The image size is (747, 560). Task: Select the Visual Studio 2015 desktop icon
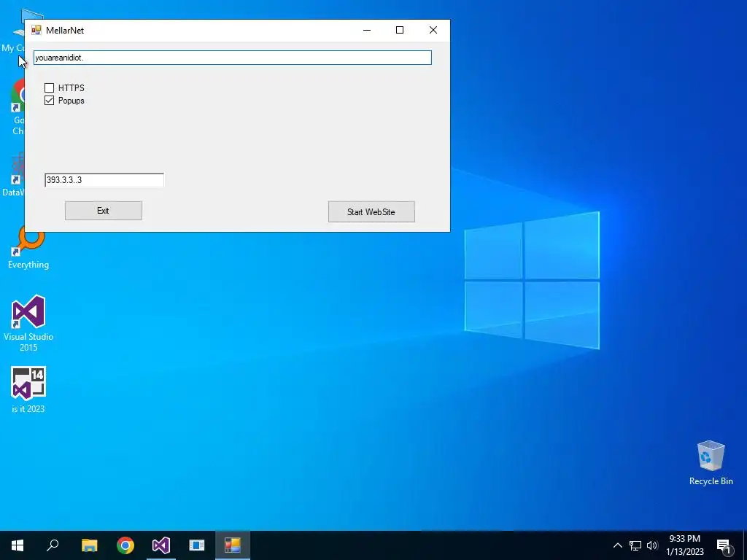coord(28,323)
